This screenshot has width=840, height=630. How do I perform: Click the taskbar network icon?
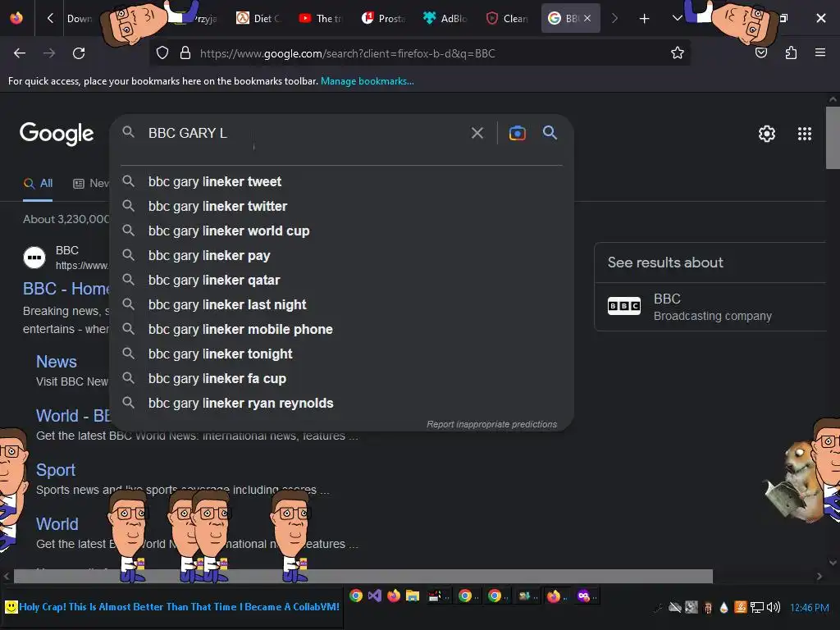click(x=757, y=607)
